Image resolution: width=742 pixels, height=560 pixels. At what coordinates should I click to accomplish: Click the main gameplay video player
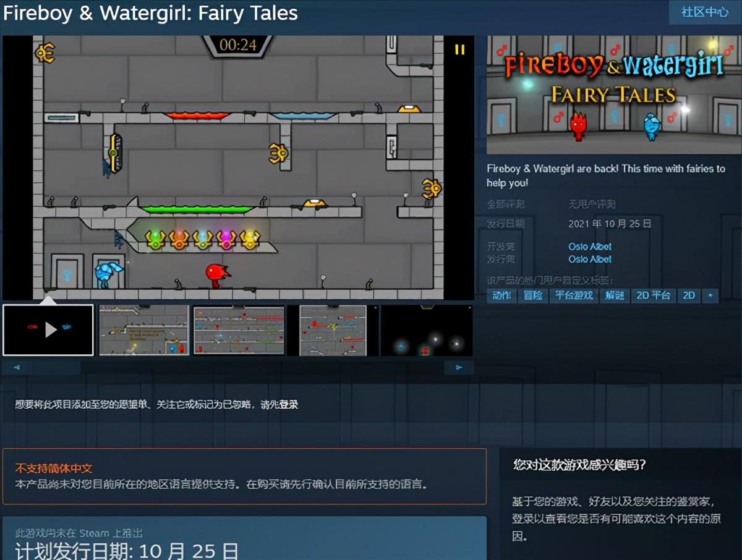click(x=238, y=168)
